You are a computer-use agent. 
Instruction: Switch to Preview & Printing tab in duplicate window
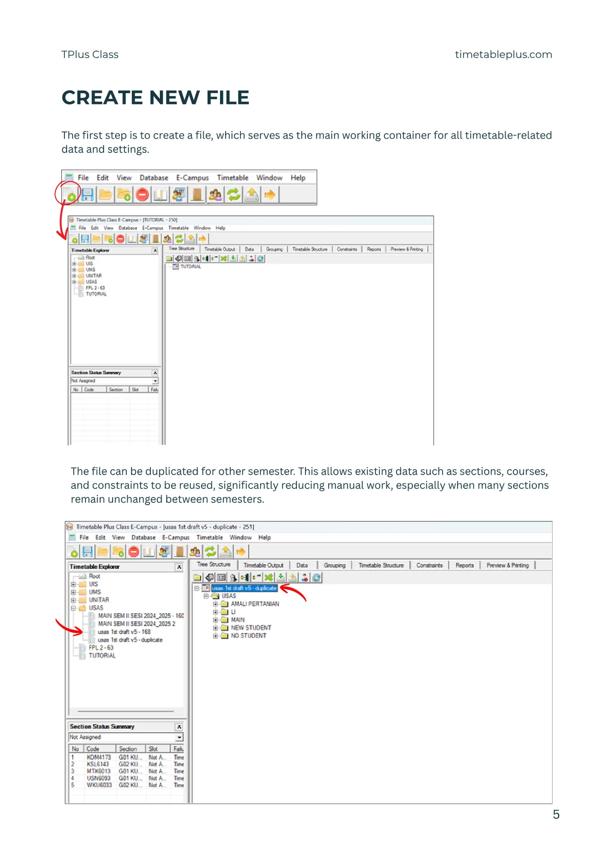point(508,565)
